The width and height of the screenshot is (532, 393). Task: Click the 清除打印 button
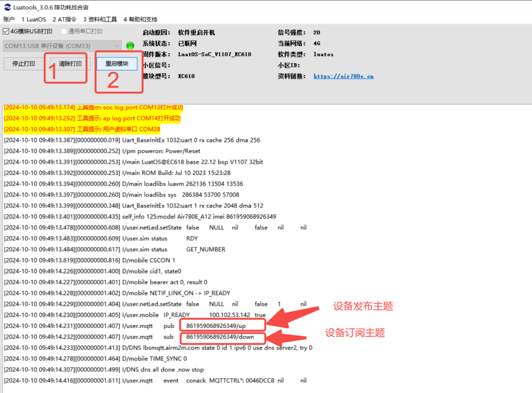(x=70, y=64)
